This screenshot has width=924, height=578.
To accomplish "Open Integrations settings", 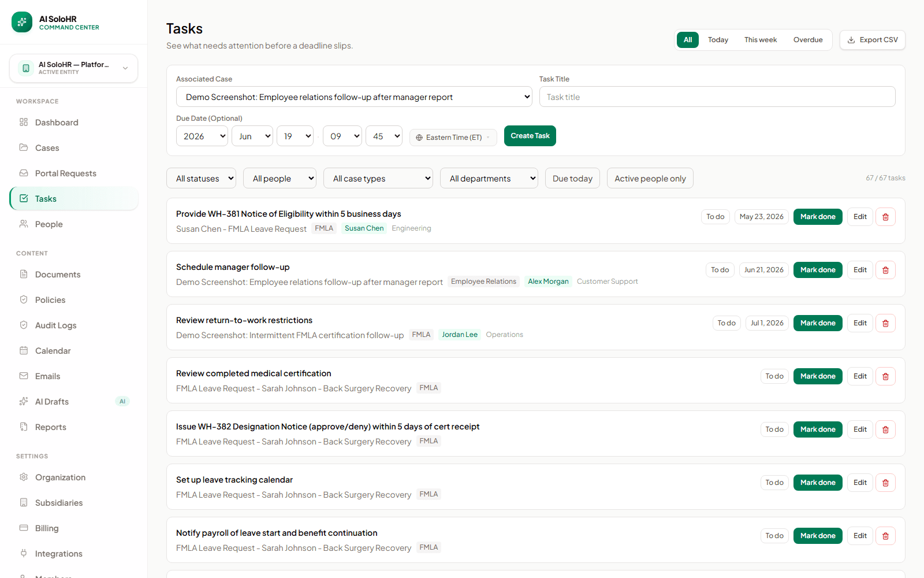I will click(74, 554).
